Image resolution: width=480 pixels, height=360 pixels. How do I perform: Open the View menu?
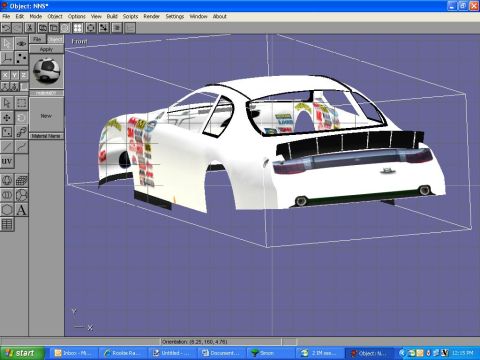[x=96, y=16]
